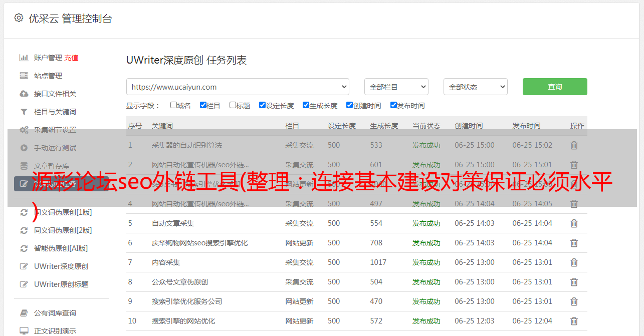Enable the 标题 field checkbox
The height and width of the screenshot is (336, 644).
click(x=233, y=105)
